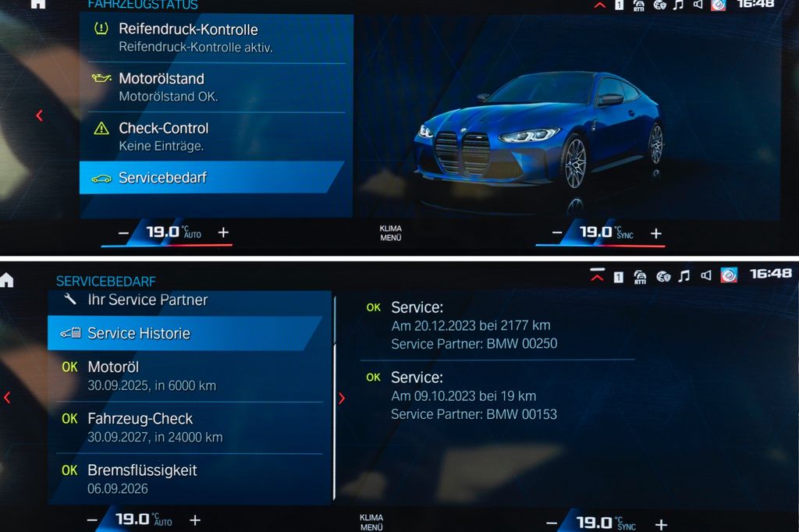Click the oil can icon beside Motorölstand
Image resolution: width=799 pixels, height=532 pixels.
coord(101,79)
